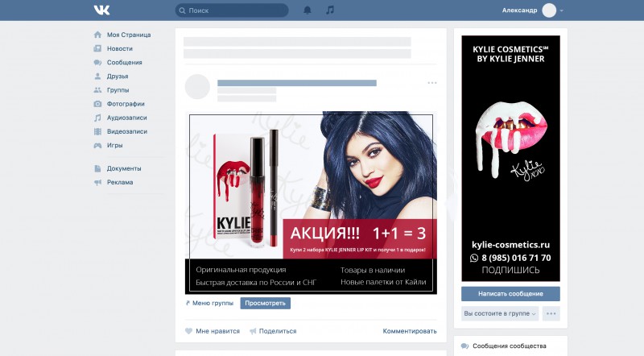Click Мне нравится link
Viewport: 644px width, 356px height.
click(x=217, y=331)
